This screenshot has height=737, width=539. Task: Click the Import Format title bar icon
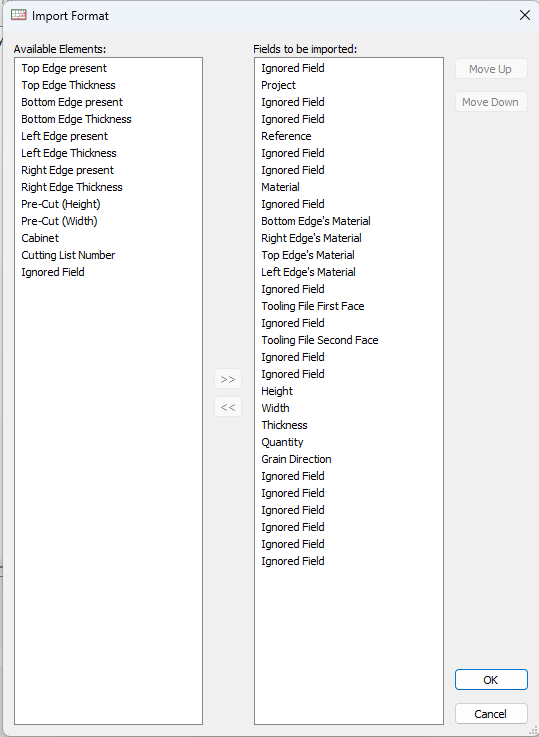[18, 15]
